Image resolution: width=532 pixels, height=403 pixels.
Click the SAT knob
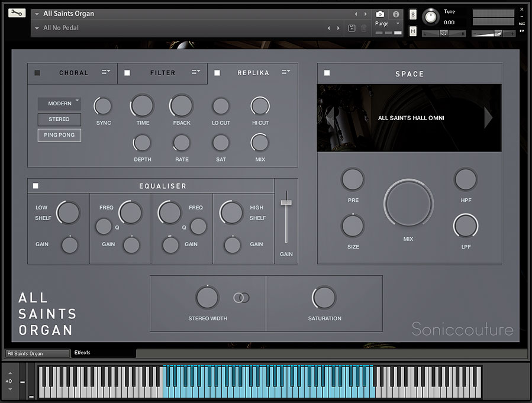pyautogui.click(x=221, y=143)
